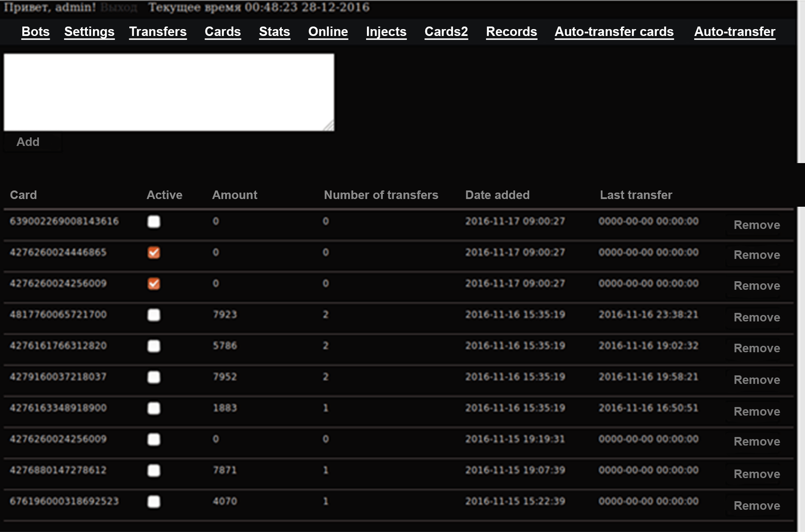Tick Active checkbox in amount 1883 row

click(154, 408)
